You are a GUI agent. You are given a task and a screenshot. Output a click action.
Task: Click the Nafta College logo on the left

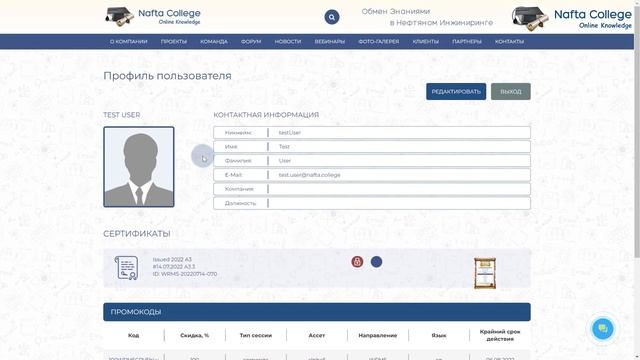pos(153,17)
